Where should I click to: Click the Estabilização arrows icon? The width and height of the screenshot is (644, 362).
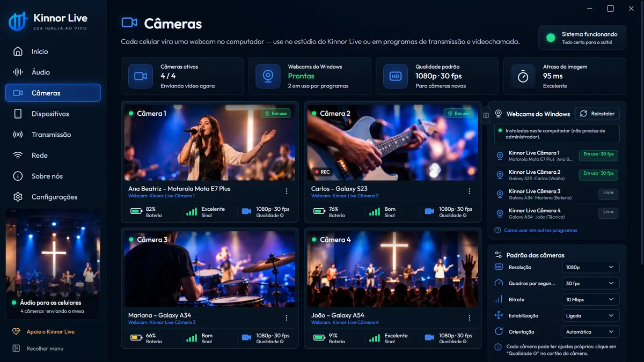[x=499, y=315]
